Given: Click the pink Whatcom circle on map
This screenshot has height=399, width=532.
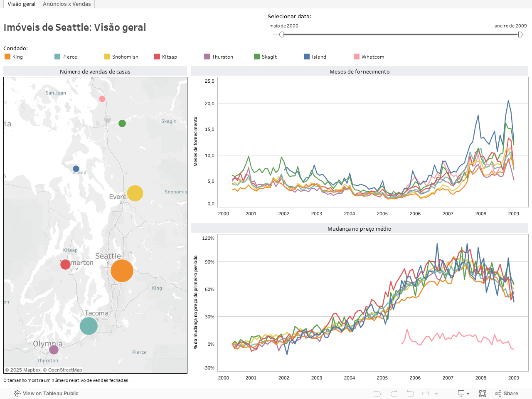Looking at the screenshot, I should (x=102, y=99).
